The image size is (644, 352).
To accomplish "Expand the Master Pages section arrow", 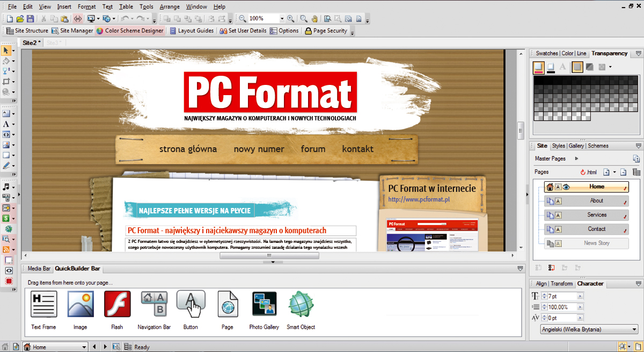I will (577, 159).
